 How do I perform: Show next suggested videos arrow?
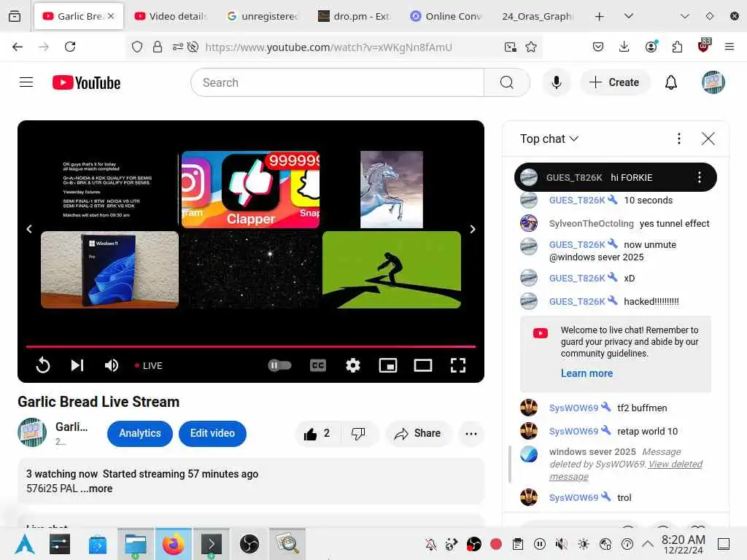coord(472,229)
